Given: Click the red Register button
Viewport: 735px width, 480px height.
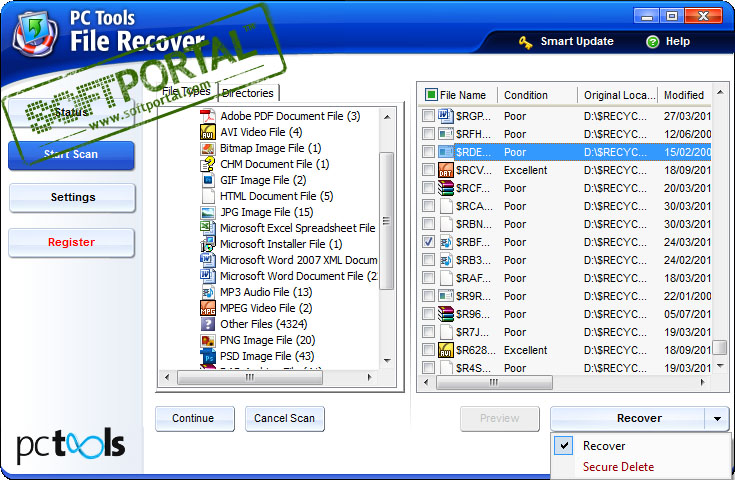Looking at the screenshot, I should coord(71,242).
